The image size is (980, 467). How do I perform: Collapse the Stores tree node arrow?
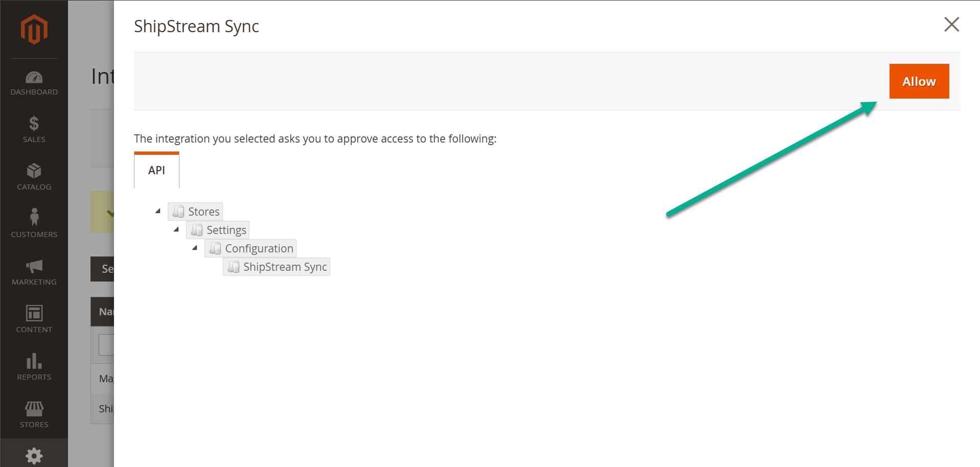point(158,211)
